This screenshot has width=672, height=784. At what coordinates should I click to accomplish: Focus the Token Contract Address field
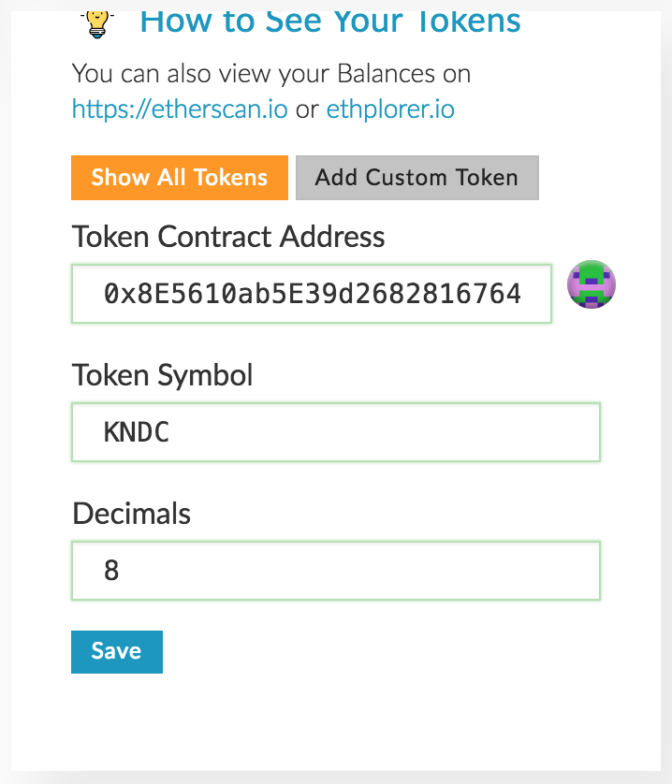[312, 295]
